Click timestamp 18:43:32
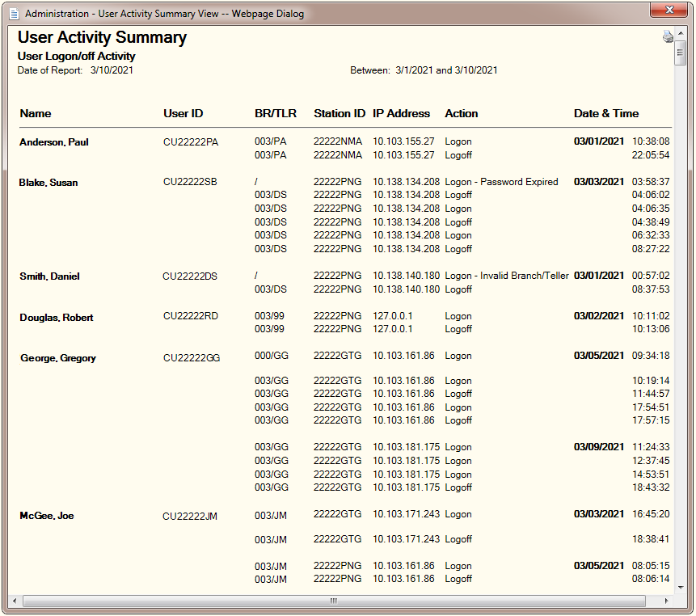 651,487
